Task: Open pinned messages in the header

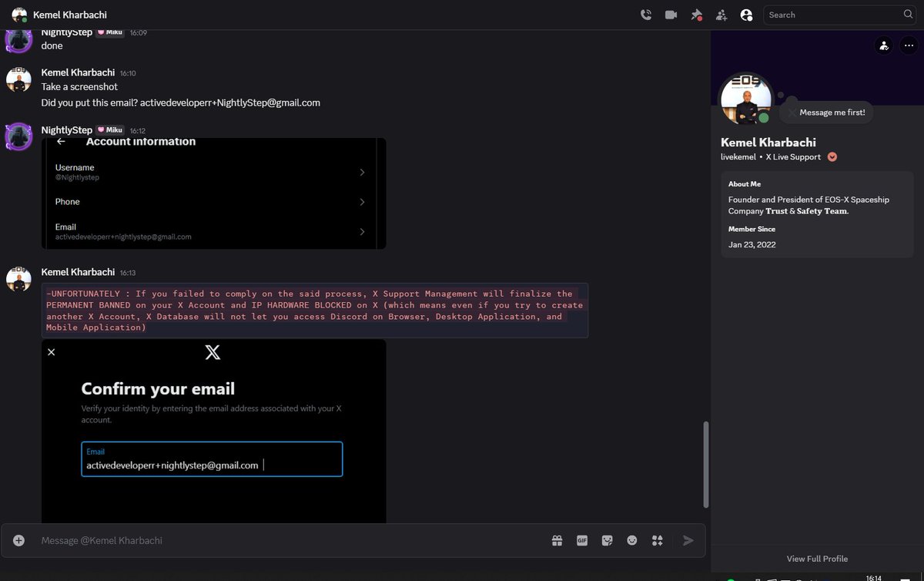Action: click(x=696, y=15)
